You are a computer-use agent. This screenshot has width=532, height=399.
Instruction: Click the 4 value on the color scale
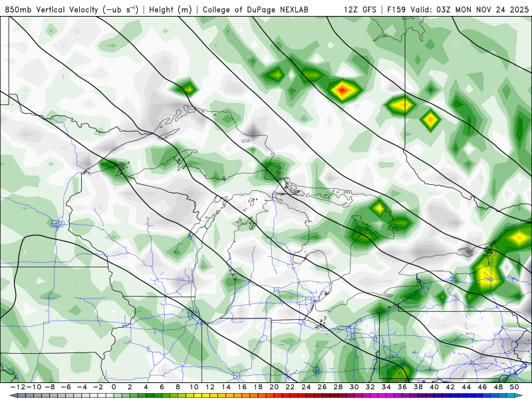pos(146,387)
